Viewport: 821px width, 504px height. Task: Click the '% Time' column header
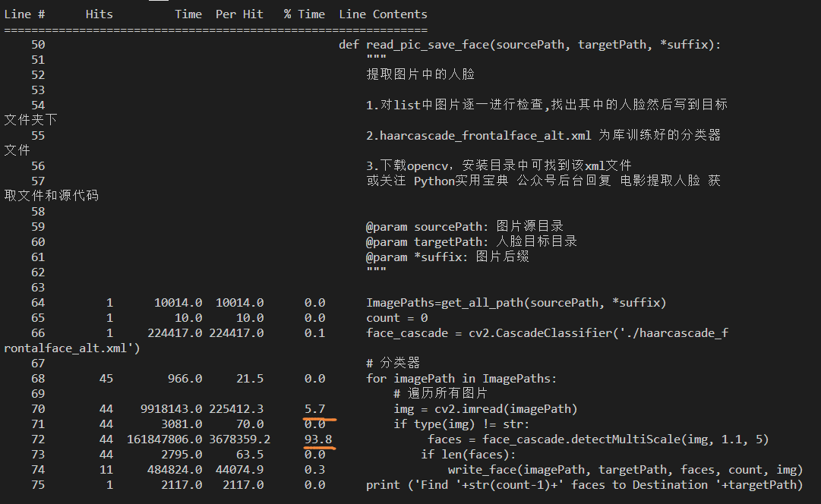[x=305, y=14]
